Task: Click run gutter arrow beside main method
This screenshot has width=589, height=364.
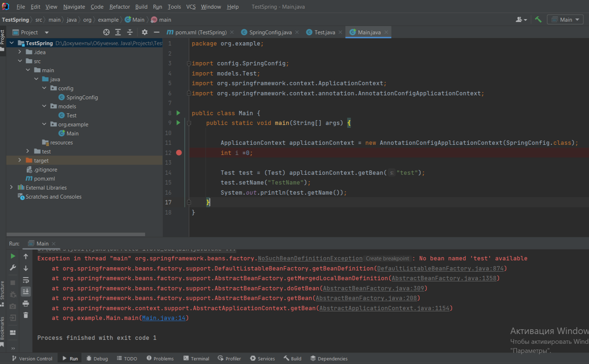Action: (178, 123)
